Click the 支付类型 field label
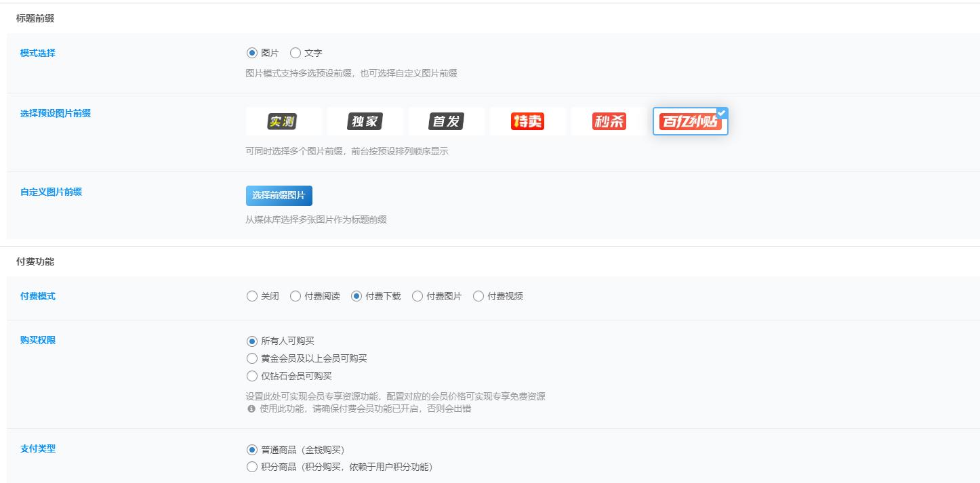The image size is (980, 483). [38, 448]
